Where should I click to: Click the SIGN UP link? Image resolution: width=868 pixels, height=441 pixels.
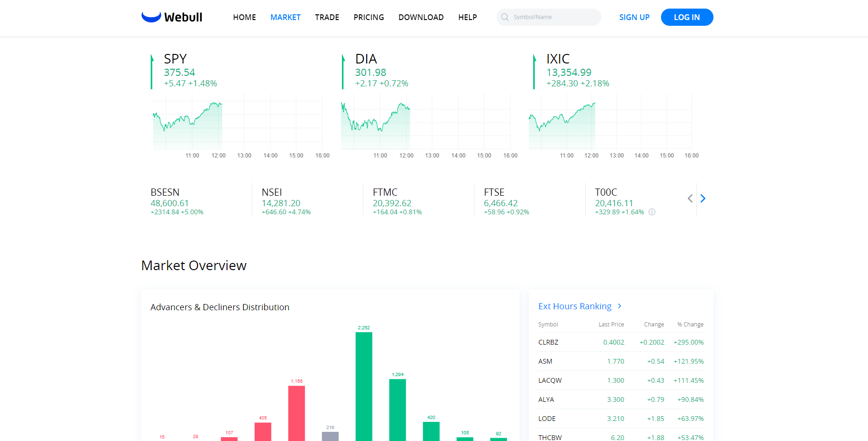point(634,17)
